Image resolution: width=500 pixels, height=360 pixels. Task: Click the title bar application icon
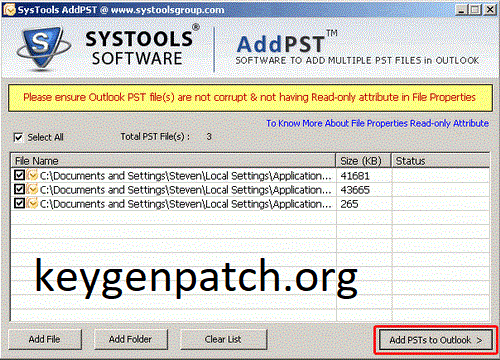10,10
